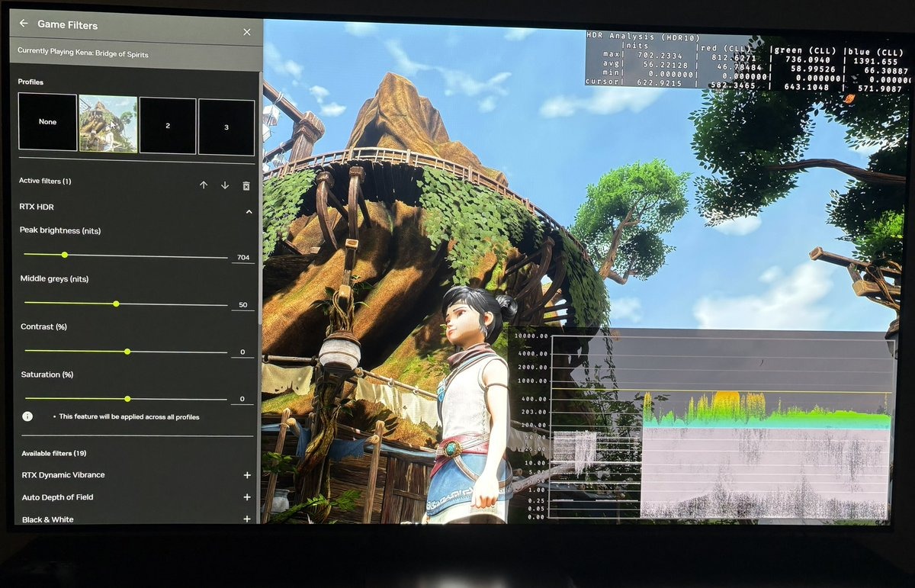Delete the active filter with the trash icon

point(246,186)
